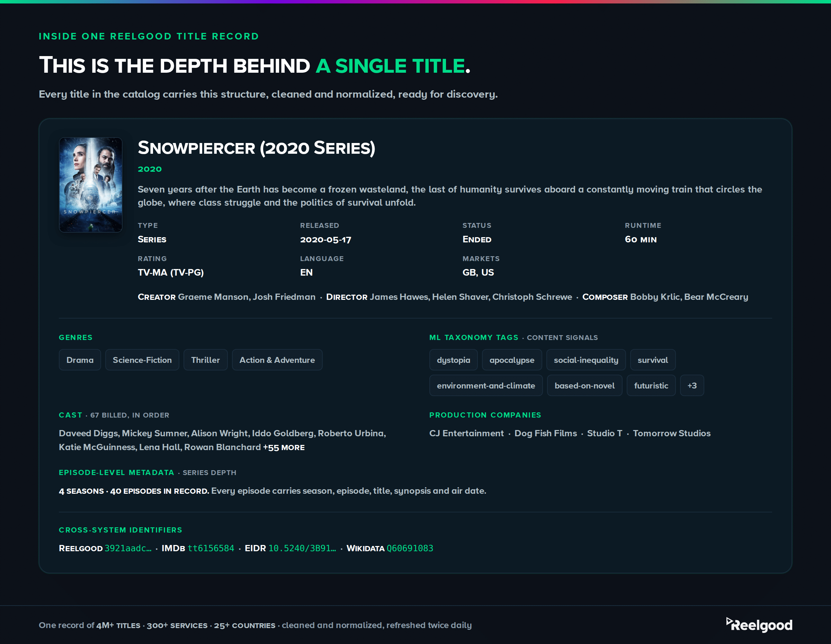
Task: Click the status value Ended
Action: point(477,240)
